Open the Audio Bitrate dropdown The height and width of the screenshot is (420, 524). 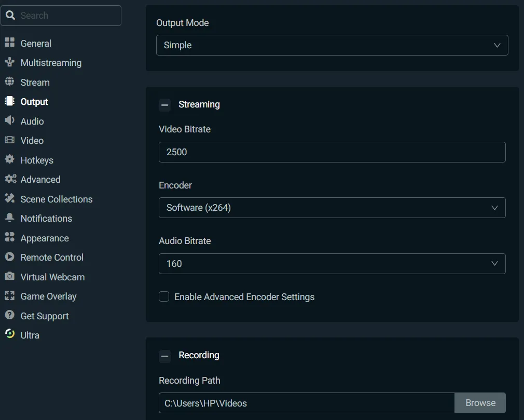[332, 264]
